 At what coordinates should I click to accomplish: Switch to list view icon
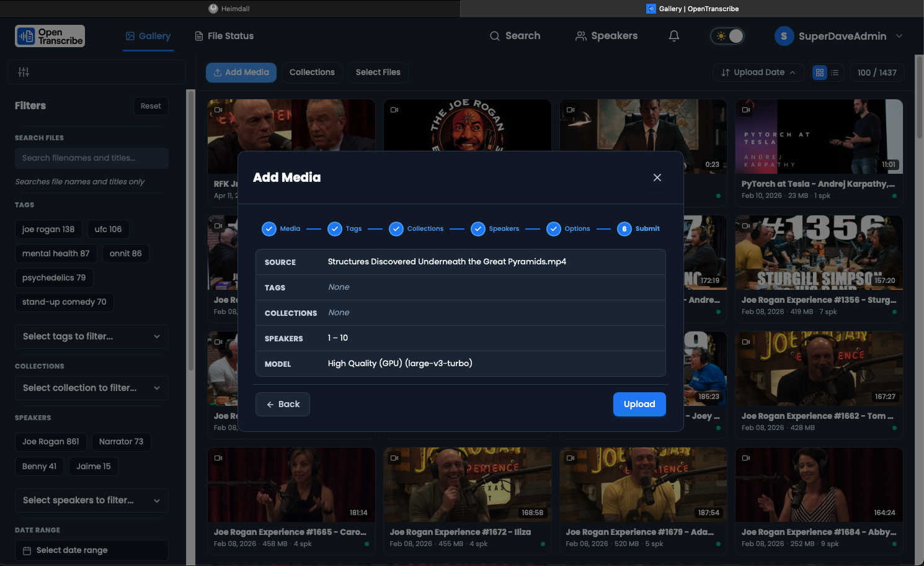835,73
